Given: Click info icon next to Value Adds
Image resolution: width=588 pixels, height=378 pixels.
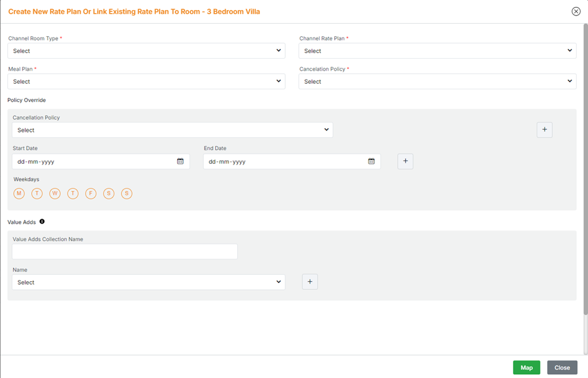Looking at the screenshot, I should tap(42, 222).
